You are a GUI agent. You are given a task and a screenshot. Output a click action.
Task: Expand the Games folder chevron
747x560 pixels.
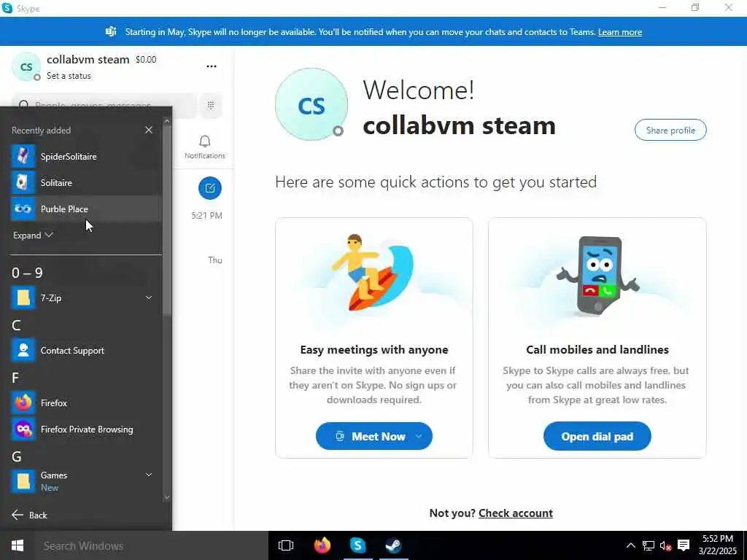point(149,475)
